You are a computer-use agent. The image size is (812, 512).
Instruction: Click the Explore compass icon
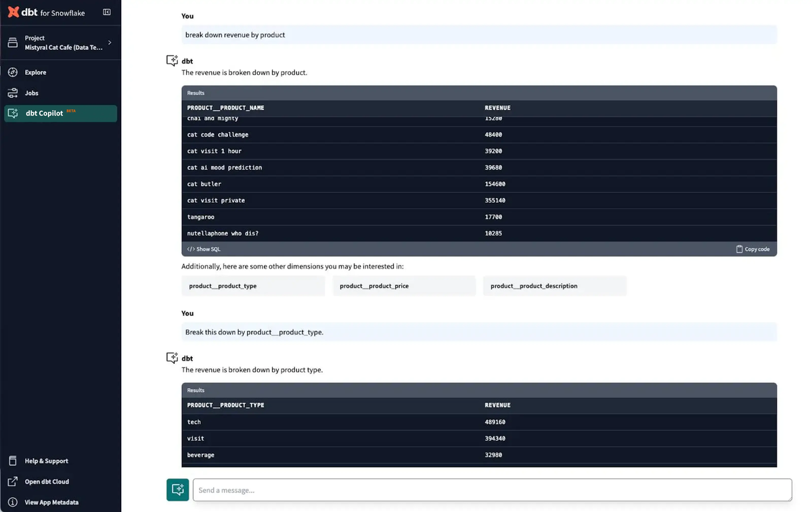click(x=12, y=72)
